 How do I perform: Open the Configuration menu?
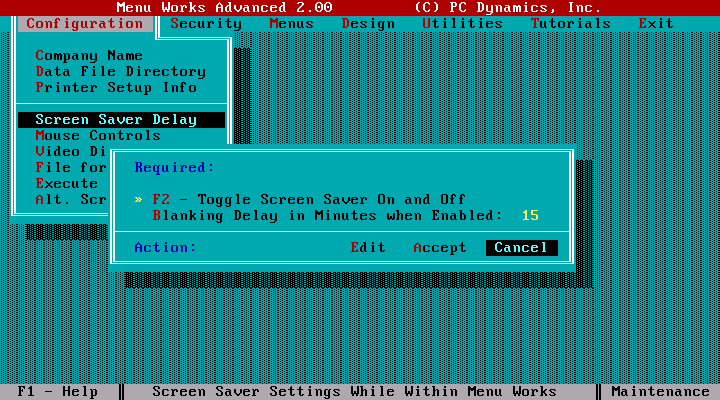85,23
